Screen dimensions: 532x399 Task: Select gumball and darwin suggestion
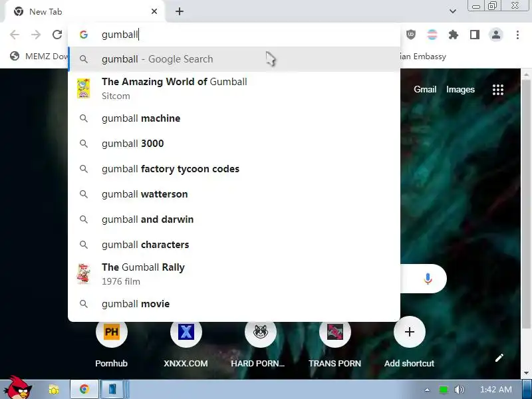234,219
